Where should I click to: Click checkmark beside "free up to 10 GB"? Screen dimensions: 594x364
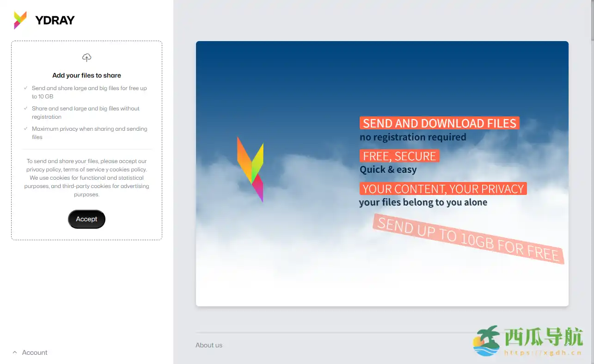point(25,88)
